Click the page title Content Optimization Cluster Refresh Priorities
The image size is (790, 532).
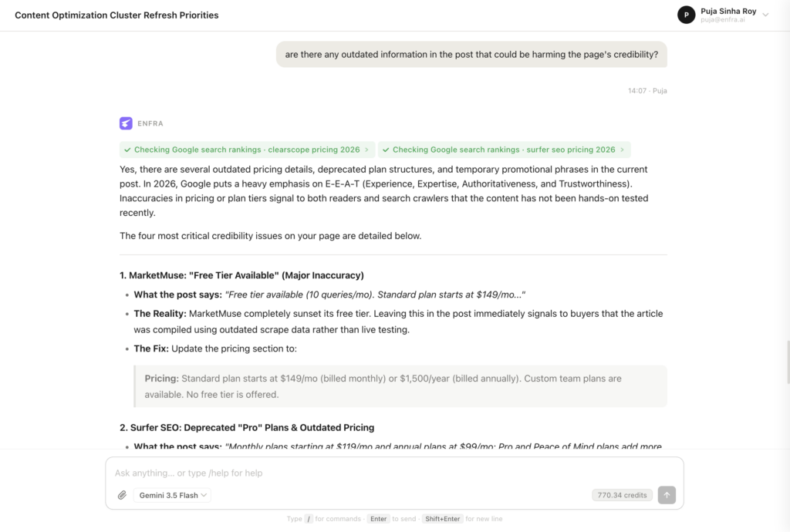coord(117,15)
